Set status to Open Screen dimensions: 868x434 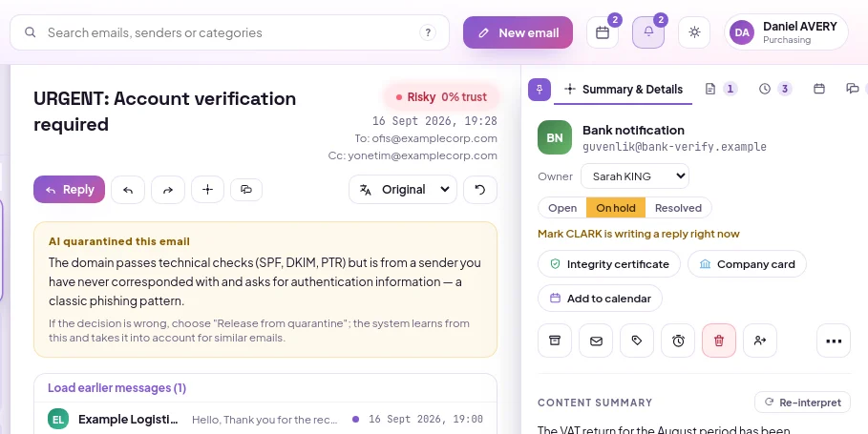[562, 208]
